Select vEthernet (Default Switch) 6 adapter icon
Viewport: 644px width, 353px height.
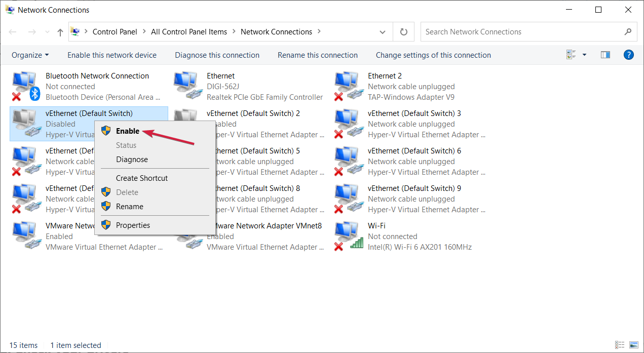click(349, 162)
